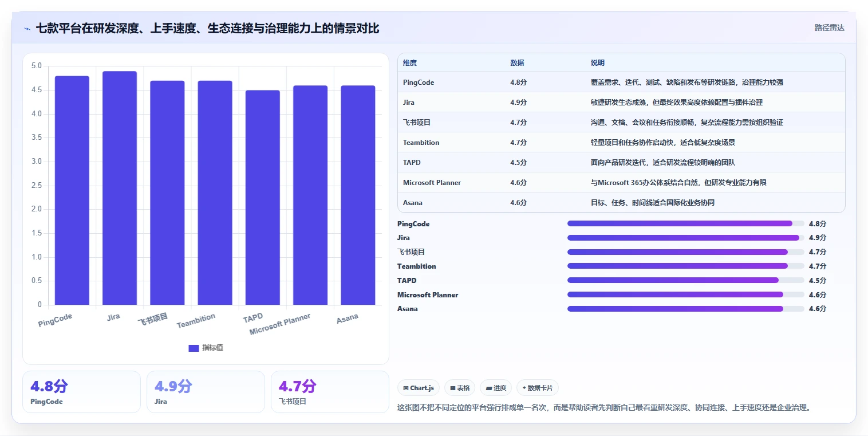The height and width of the screenshot is (436, 868).
Task: Click the chart title heading text
Action: point(207,28)
